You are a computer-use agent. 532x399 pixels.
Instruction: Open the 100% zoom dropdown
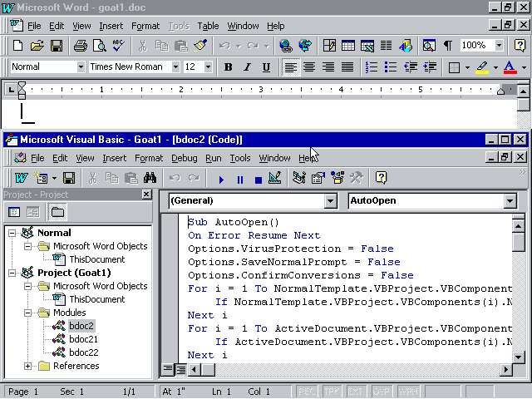499,45
